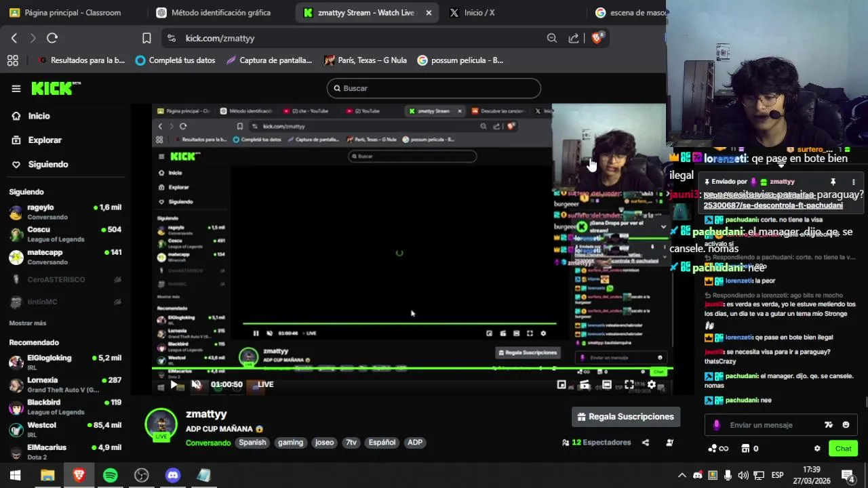Image resolution: width=868 pixels, height=488 pixels.
Task: Open the Windows Start menu
Action: click(x=15, y=475)
